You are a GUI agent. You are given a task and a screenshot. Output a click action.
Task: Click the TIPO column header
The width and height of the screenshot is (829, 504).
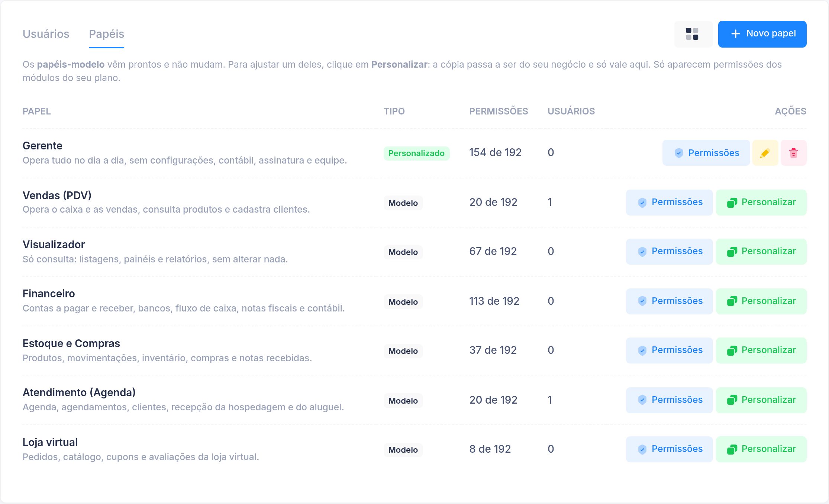tap(394, 111)
